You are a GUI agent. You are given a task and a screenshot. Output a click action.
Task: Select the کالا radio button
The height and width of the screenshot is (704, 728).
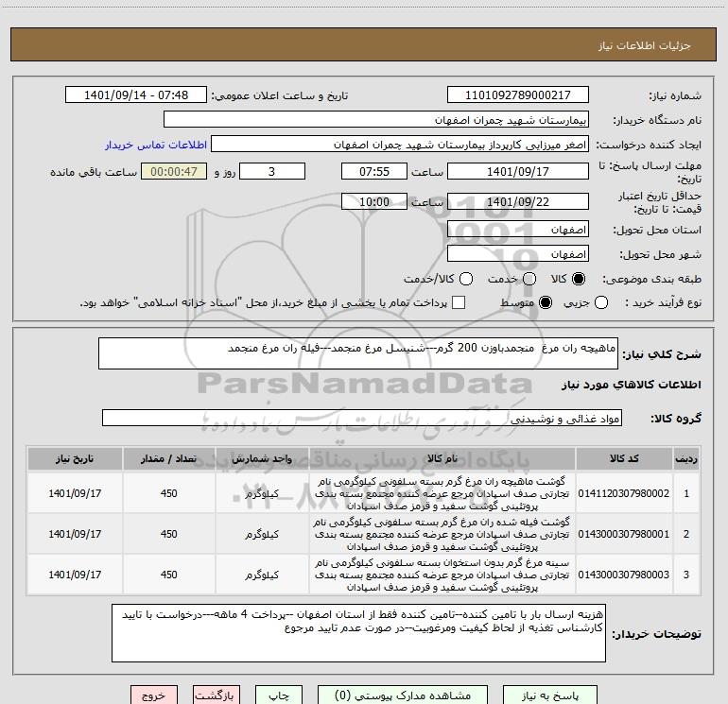(579, 279)
